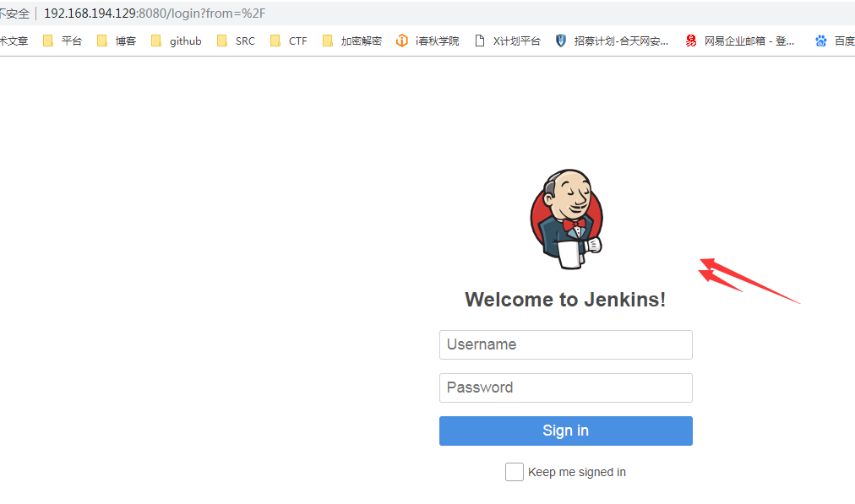Open the github bookmark folder
This screenshot has height=504, width=855.
pos(176,41)
